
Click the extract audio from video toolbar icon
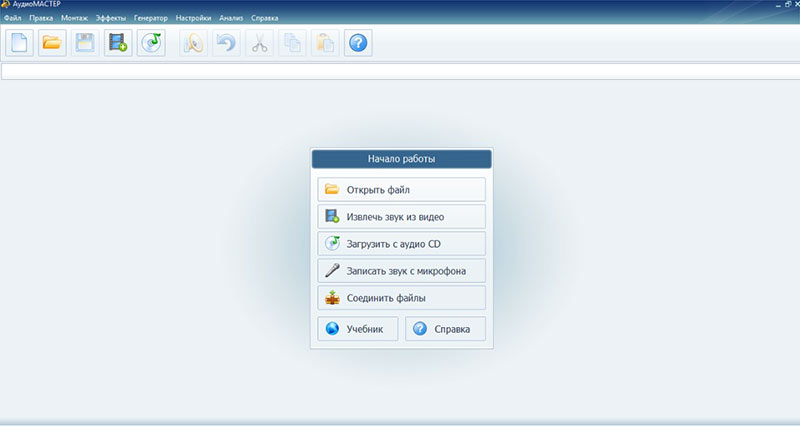pos(118,43)
